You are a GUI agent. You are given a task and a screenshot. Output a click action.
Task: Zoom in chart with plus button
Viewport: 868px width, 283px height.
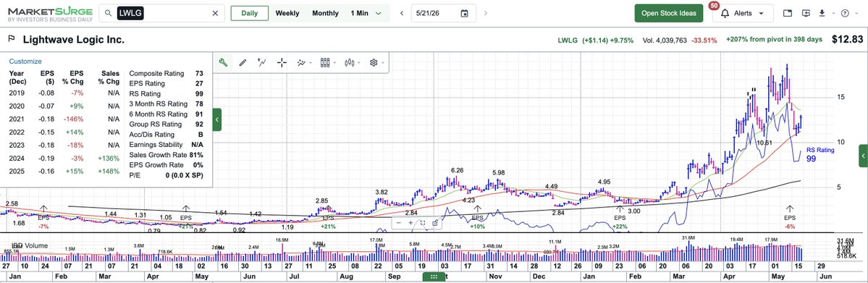point(410,223)
